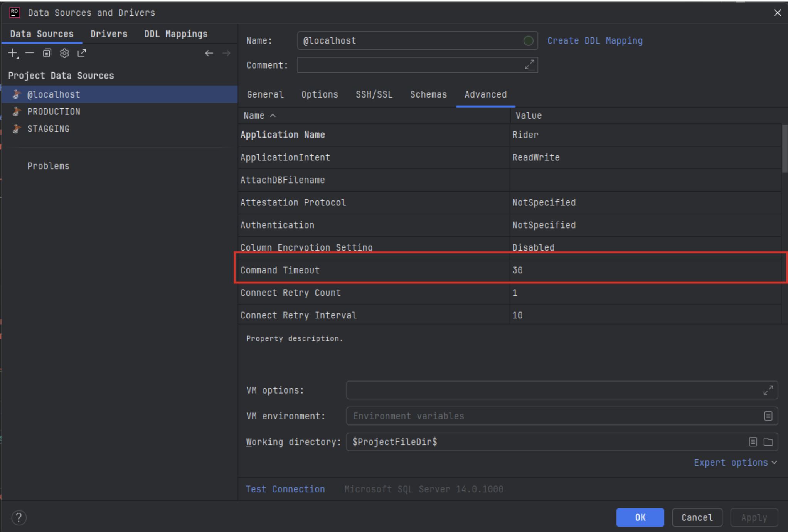Sort by Name column header
The image size is (788, 532).
[374, 116]
